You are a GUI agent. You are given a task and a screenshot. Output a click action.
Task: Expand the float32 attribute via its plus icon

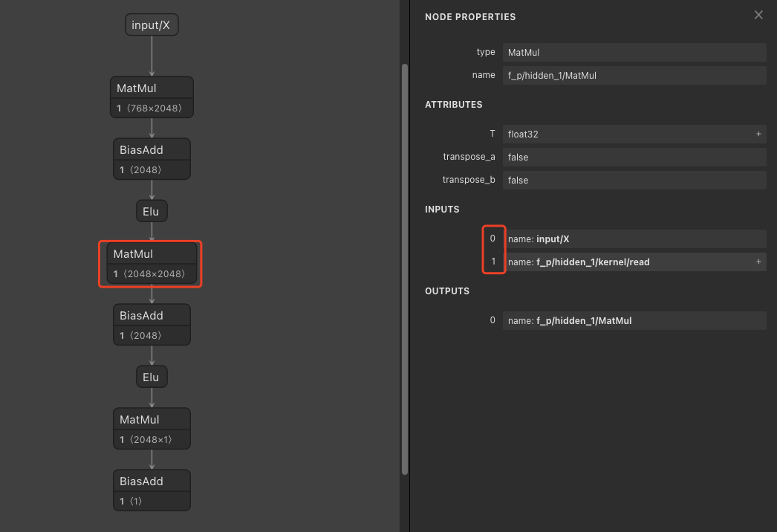[x=758, y=134]
